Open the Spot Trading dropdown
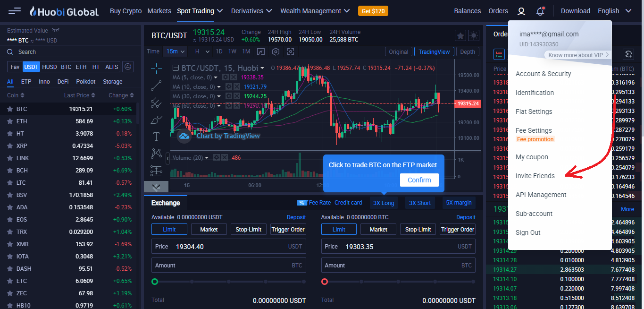Viewport: 644px width, 309px height. 200,11
